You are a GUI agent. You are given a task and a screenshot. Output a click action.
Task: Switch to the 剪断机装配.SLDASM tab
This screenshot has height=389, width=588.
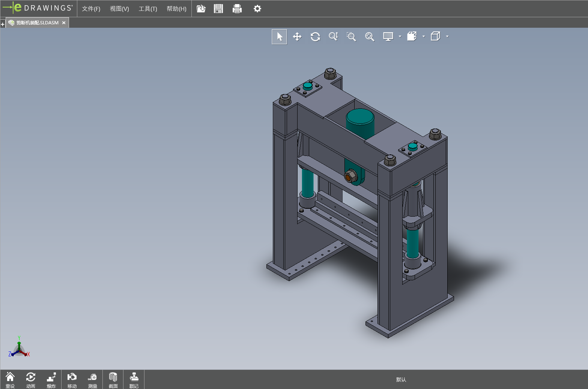pyautogui.click(x=37, y=23)
